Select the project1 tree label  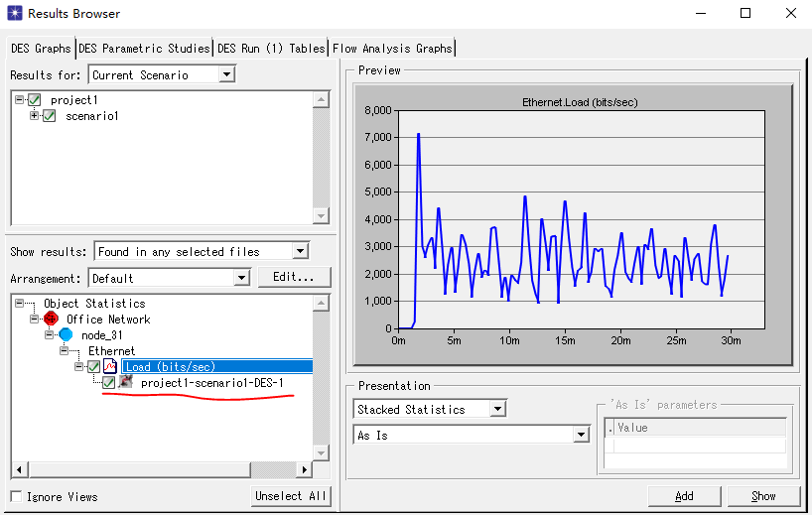(74, 100)
